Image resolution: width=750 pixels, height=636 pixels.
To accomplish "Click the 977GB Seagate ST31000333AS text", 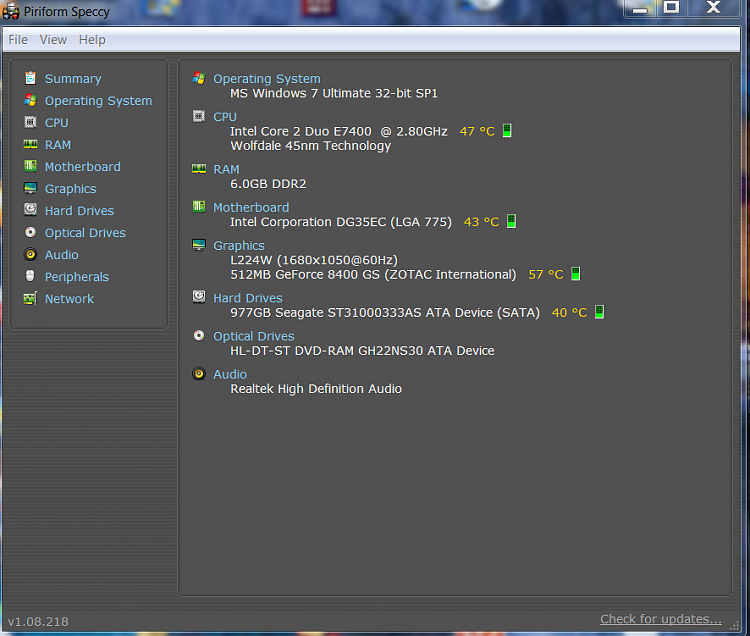I will click(326, 312).
